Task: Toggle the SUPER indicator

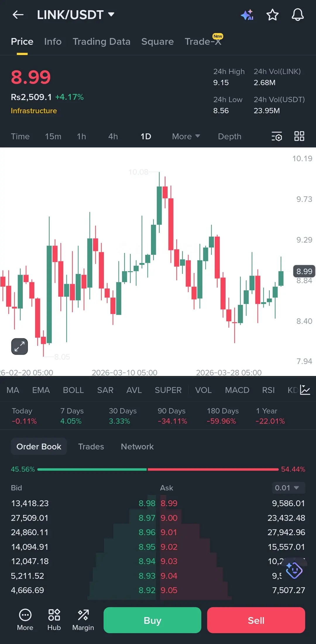Action: click(168, 390)
